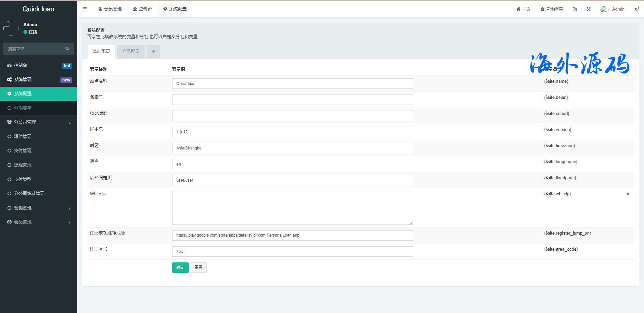
Task: Click the 重置 reset button
Action: pos(198,267)
